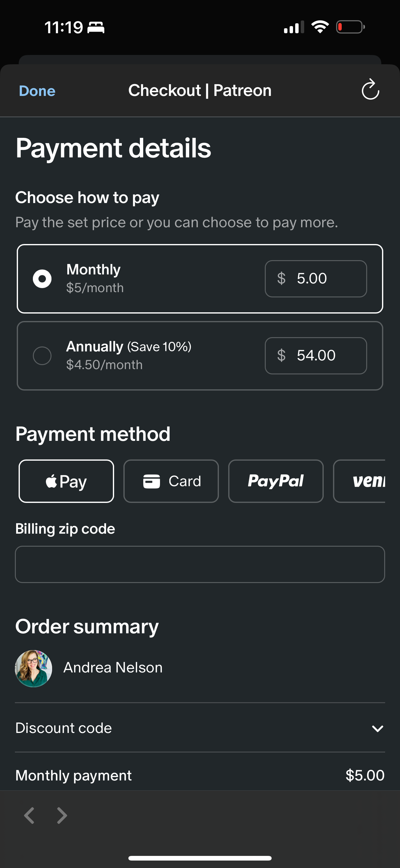Tap Done to close checkout
This screenshot has height=868, width=400.
[37, 91]
